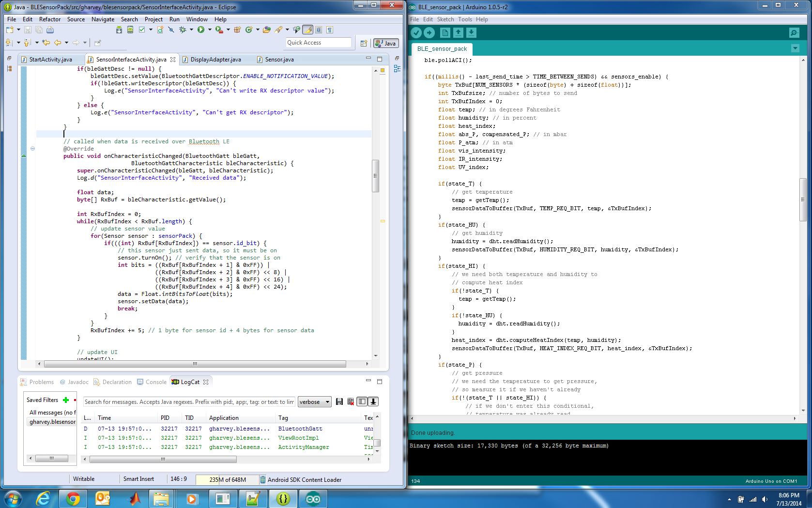Select the gharvey.blesensor saved filter
This screenshot has width=812, height=508.
(52, 422)
